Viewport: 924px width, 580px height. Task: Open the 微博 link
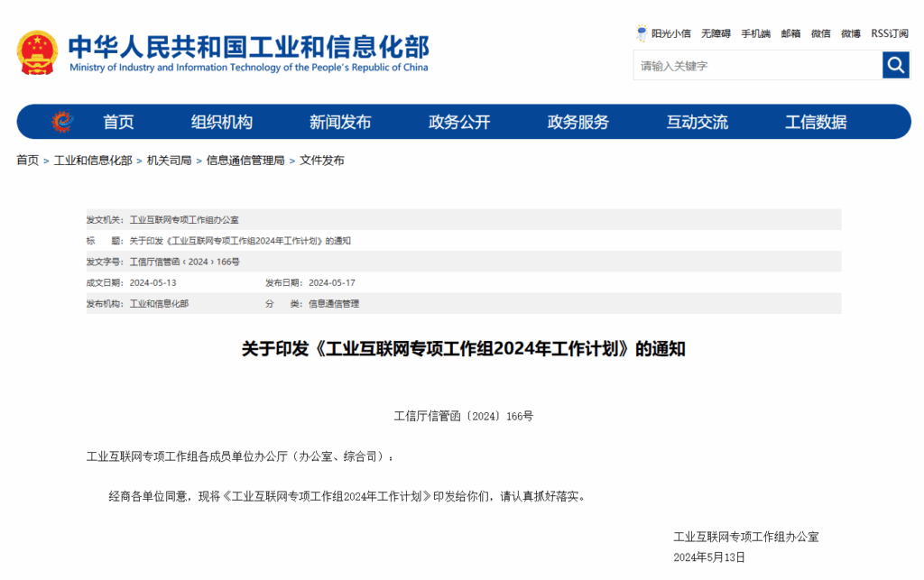point(850,33)
